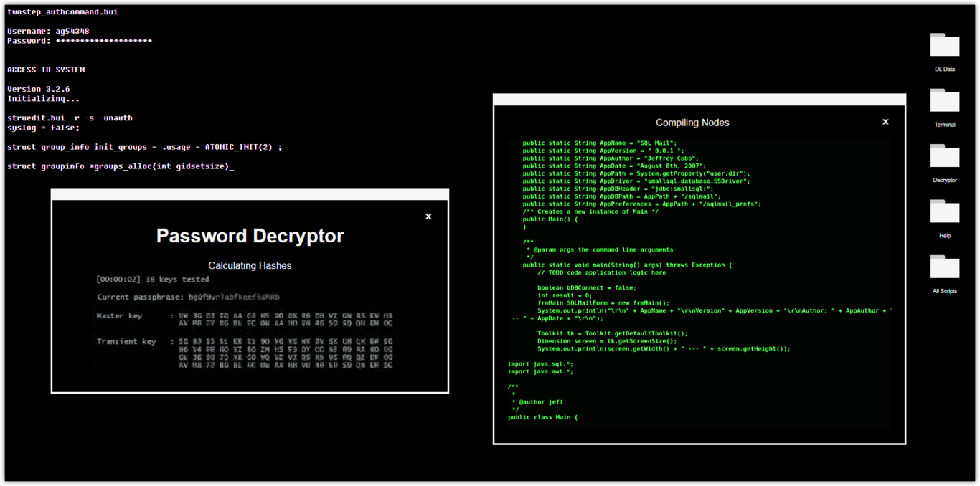Click the Compiling Nodes heading text
The image size is (980, 486).
tap(692, 123)
